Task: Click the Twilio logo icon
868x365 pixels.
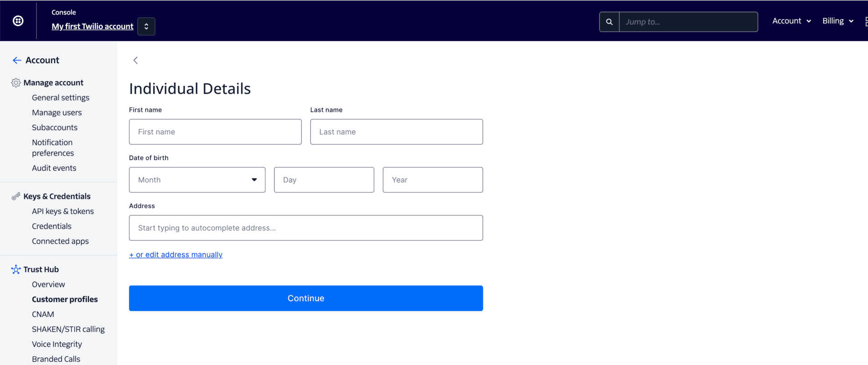Action: (18, 21)
